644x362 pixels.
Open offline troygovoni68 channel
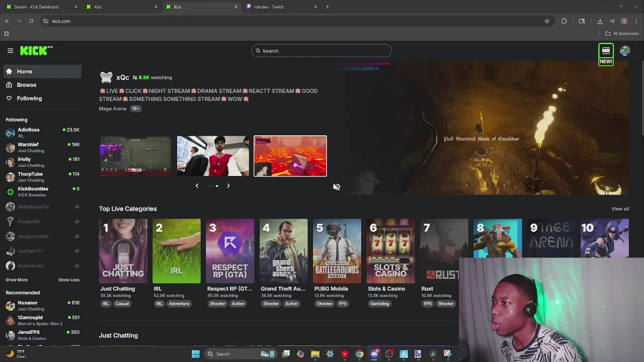pos(42,236)
